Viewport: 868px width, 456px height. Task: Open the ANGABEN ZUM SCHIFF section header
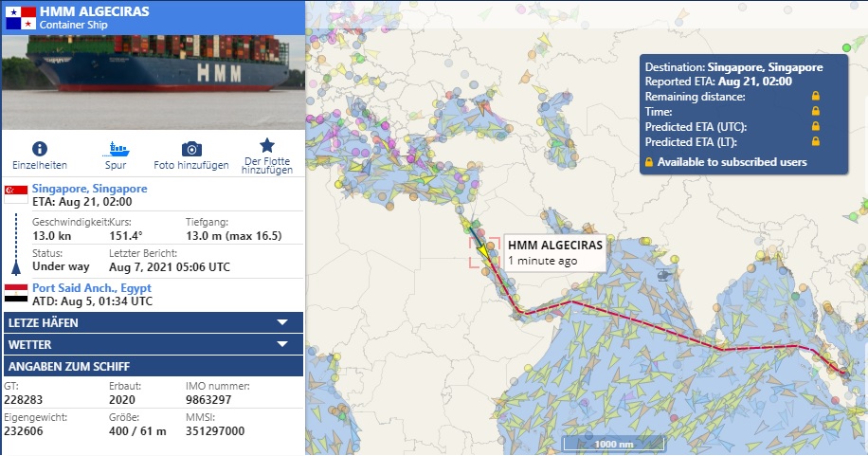(x=154, y=366)
